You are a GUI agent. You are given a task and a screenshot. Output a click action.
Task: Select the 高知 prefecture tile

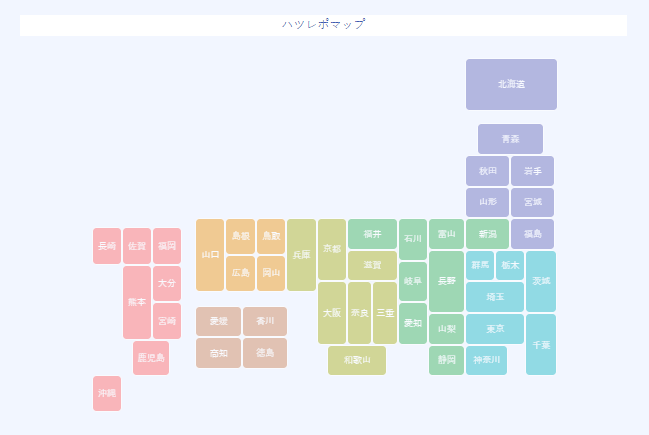click(x=218, y=353)
